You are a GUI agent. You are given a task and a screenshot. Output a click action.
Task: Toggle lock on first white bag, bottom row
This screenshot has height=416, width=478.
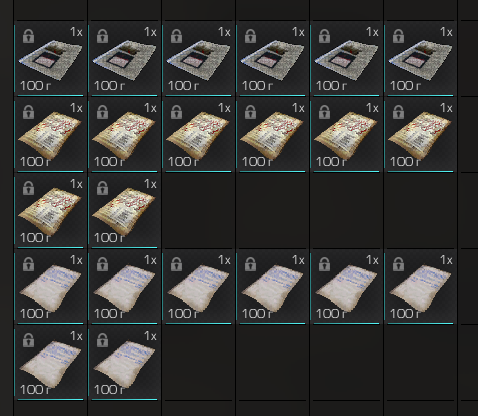[x=28, y=340]
